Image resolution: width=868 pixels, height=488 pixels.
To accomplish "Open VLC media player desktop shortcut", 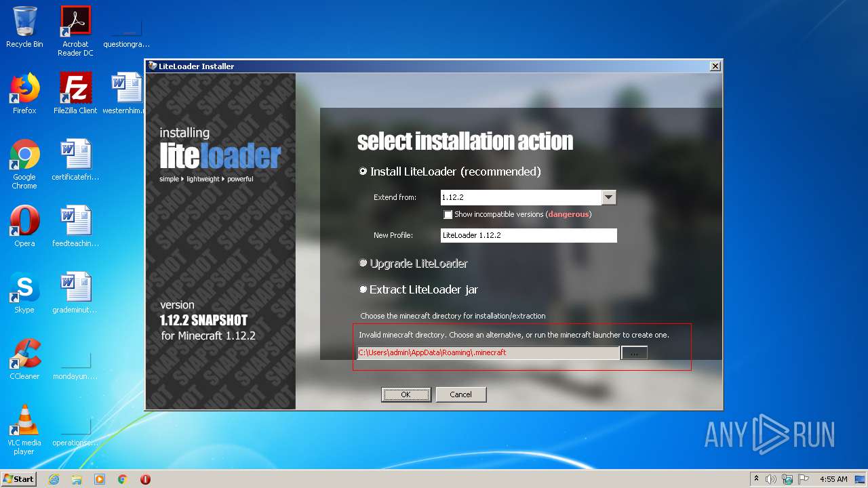I will [x=24, y=430].
